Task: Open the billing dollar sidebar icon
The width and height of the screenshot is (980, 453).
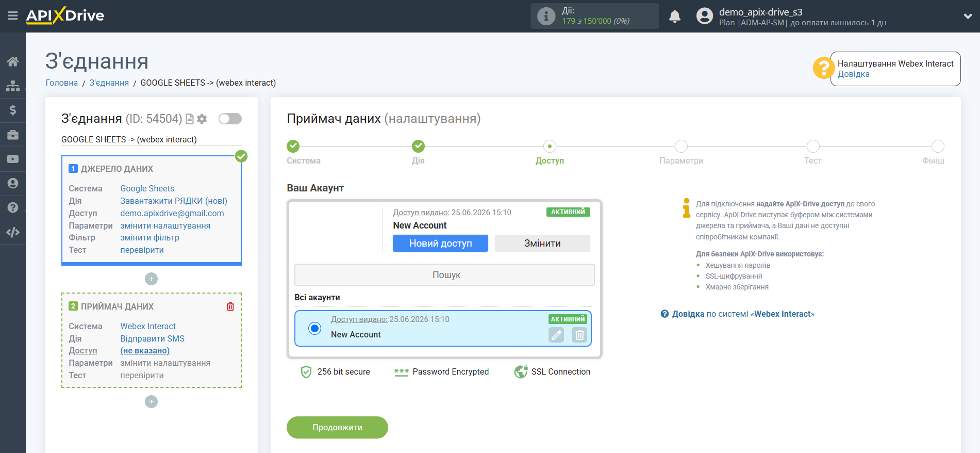Action: [13, 110]
